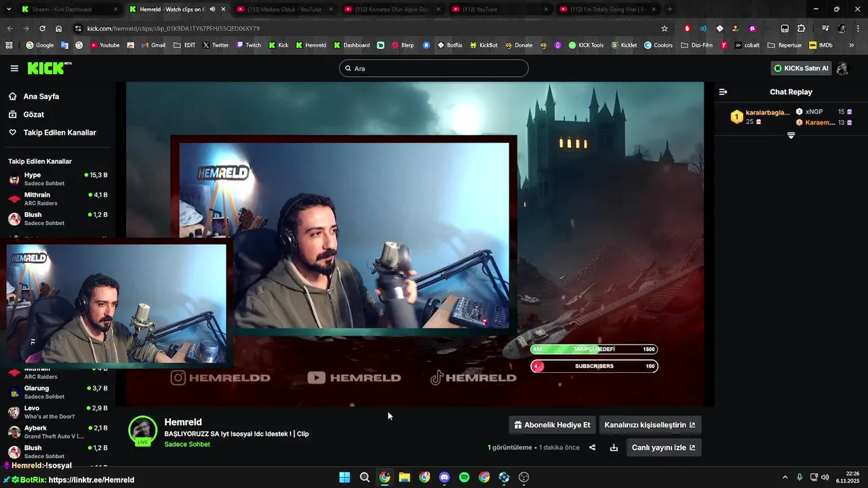This screenshot has height=488, width=868.
Task: Open the BotRix bookmark
Action: click(x=450, y=45)
